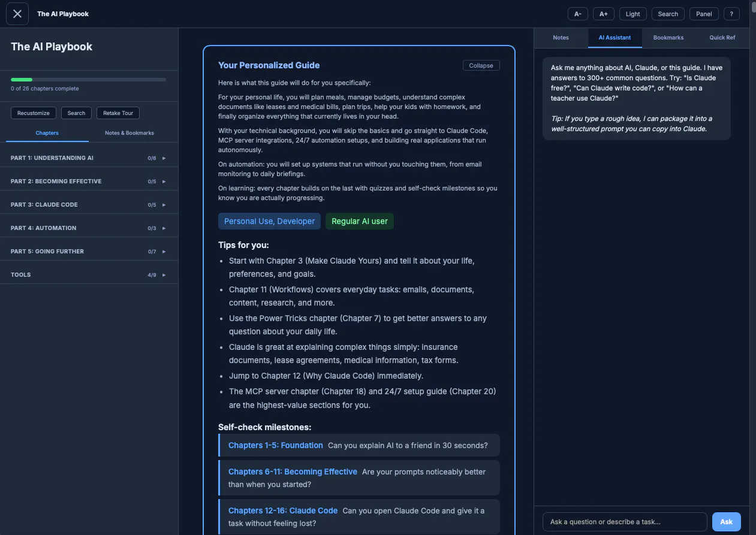Select the AI Assistant tab
Image resolution: width=756 pixels, height=535 pixels.
[615, 38]
